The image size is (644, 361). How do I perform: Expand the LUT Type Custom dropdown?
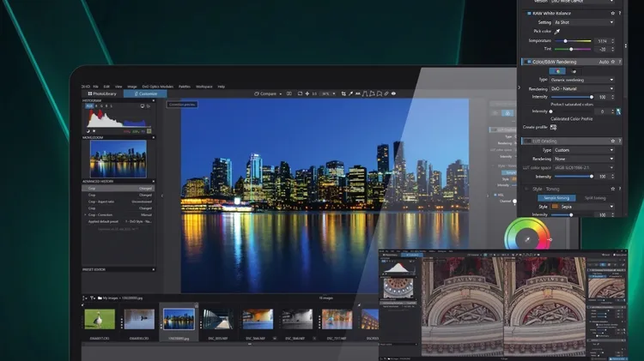coord(581,150)
